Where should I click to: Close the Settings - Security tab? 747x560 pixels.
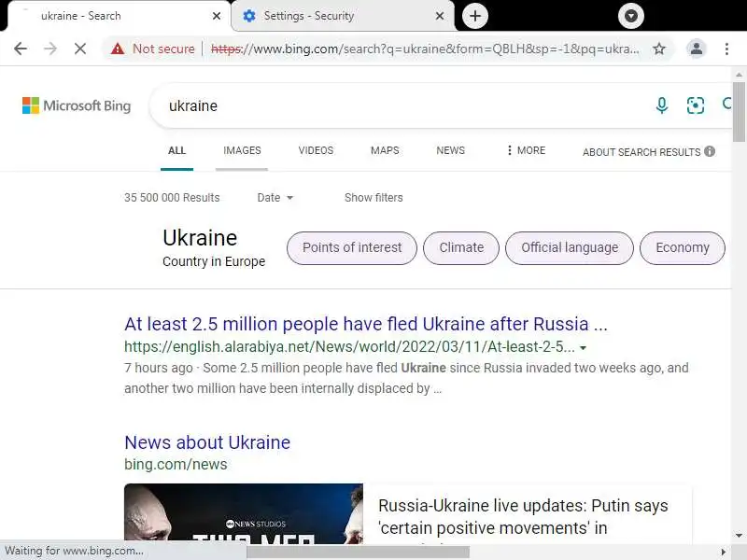tap(440, 16)
